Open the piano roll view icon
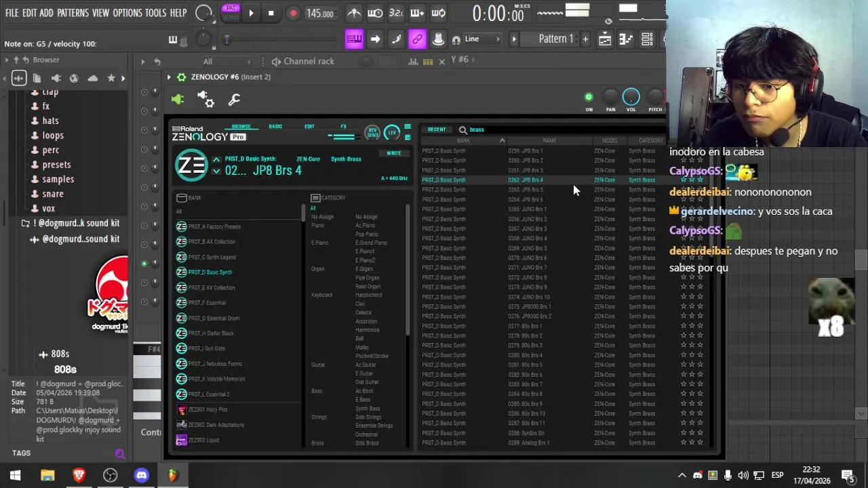868x488 pixels. pyautogui.click(x=626, y=39)
